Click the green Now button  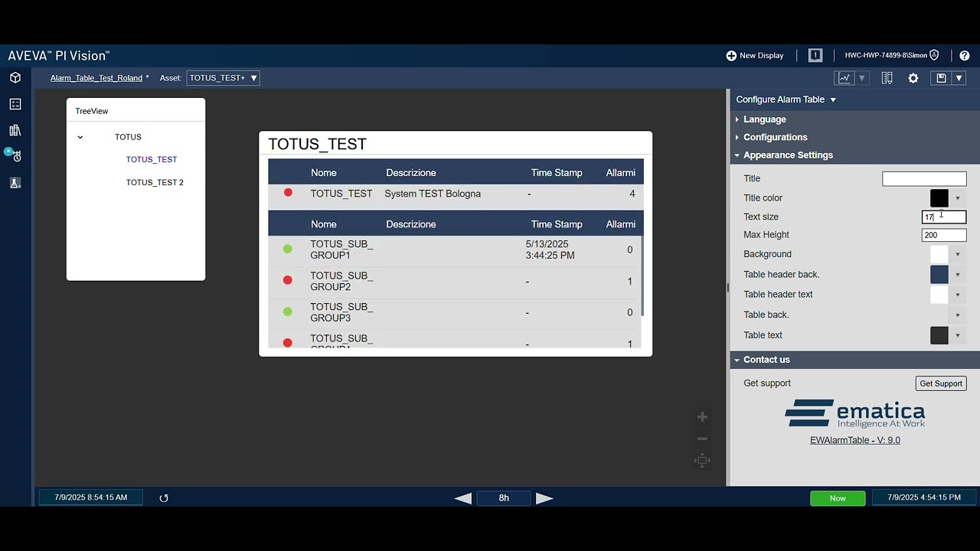(x=838, y=498)
